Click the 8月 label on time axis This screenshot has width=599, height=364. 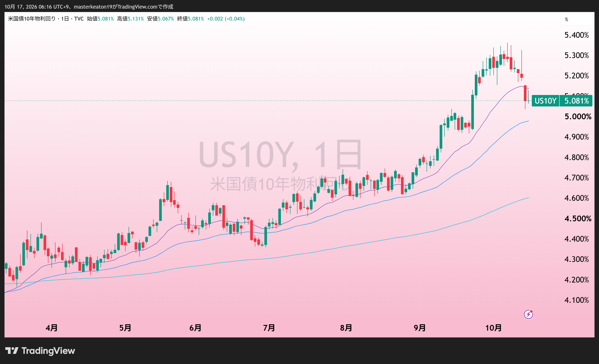pos(346,328)
